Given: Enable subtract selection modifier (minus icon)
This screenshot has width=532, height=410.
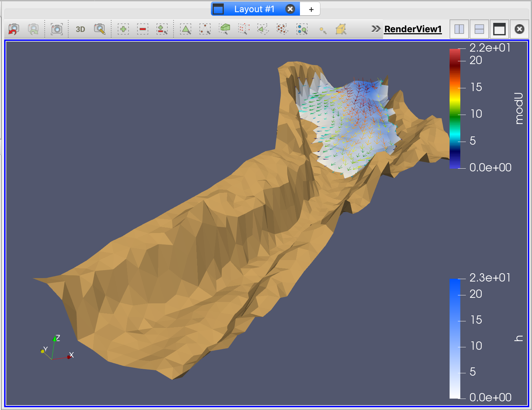Looking at the screenshot, I should [142, 29].
